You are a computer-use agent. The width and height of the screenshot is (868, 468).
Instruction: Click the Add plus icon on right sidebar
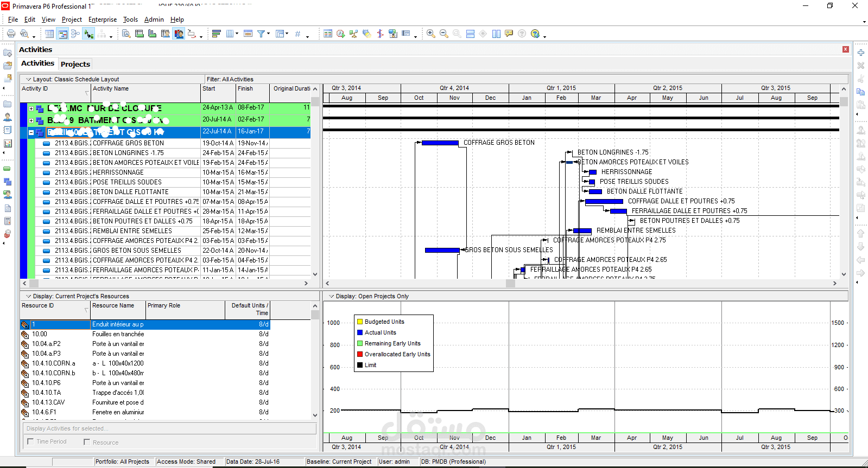[x=860, y=53]
